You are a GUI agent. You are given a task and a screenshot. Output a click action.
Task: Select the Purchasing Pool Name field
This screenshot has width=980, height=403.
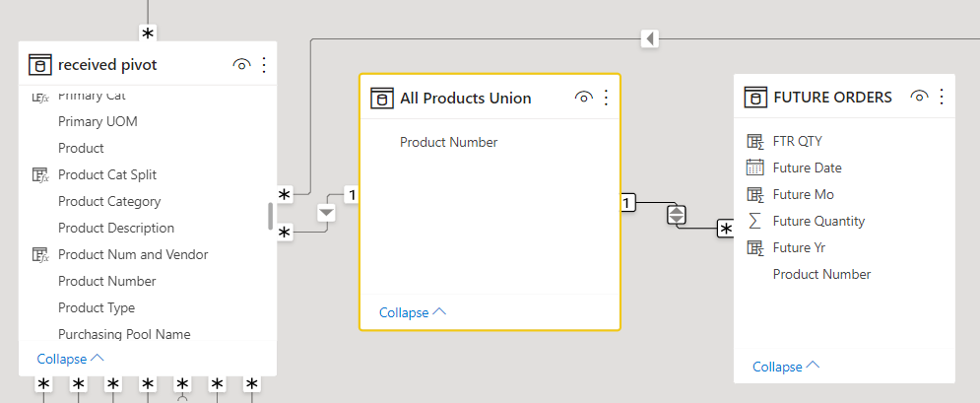(x=124, y=334)
